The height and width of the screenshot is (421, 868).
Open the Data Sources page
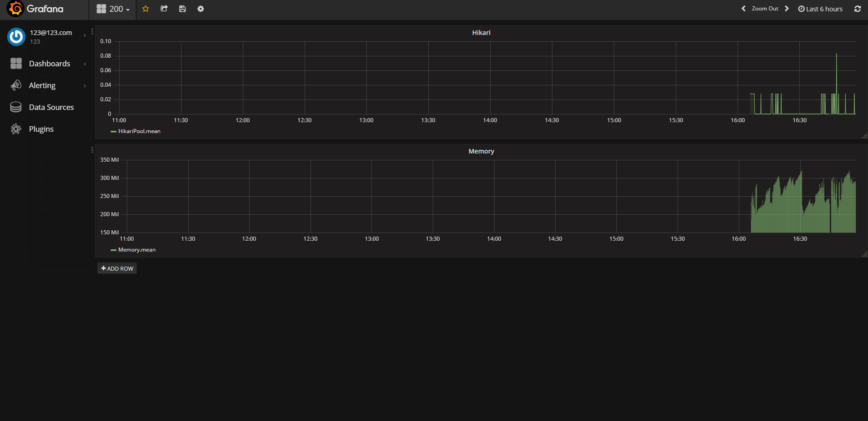(x=51, y=107)
